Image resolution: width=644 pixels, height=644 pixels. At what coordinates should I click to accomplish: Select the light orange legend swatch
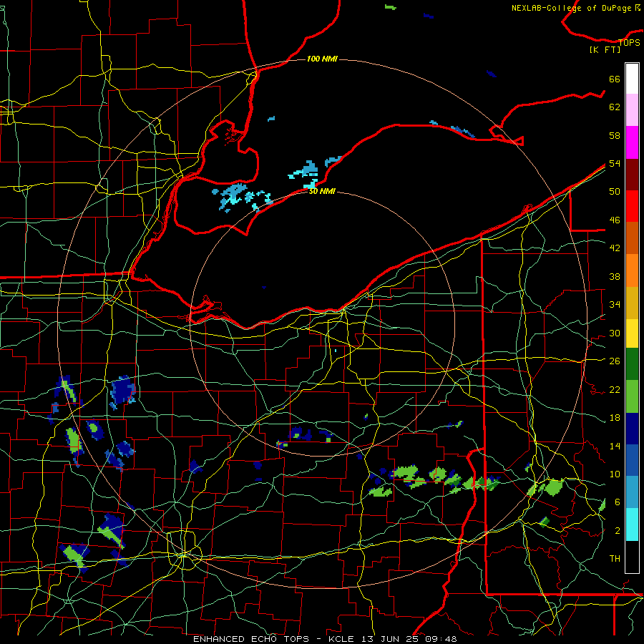point(632,270)
